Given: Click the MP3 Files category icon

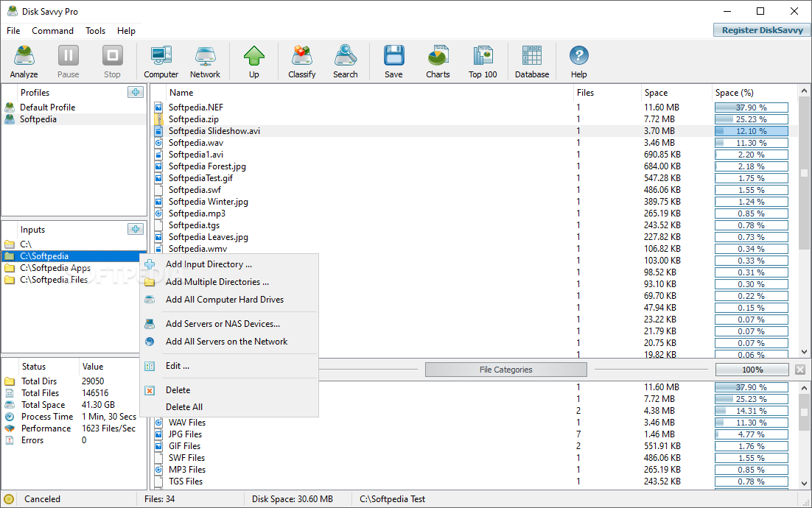Looking at the screenshot, I should point(158,470).
